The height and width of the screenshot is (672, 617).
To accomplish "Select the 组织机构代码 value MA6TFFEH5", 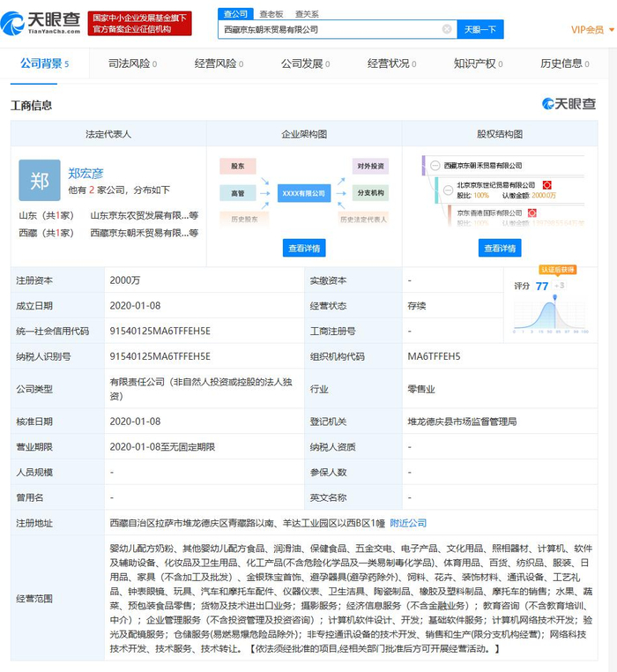I will point(434,356).
